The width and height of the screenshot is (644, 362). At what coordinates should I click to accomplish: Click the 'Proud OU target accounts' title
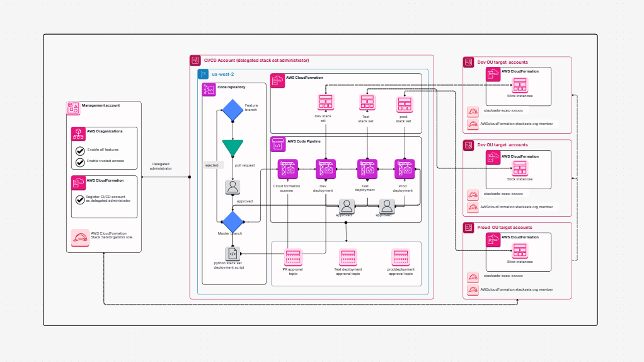[504, 228]
